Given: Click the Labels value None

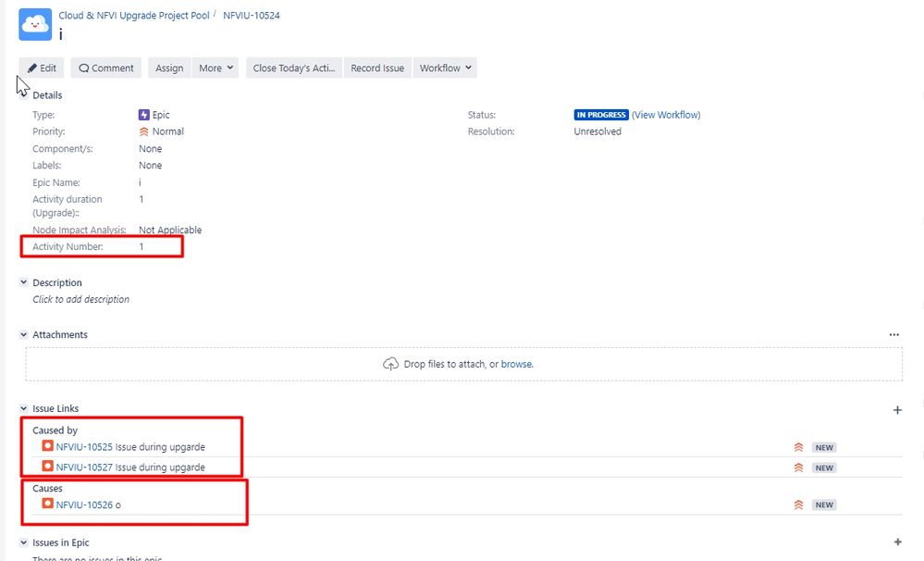Looking at the screenshot, I should pos(150,165).
